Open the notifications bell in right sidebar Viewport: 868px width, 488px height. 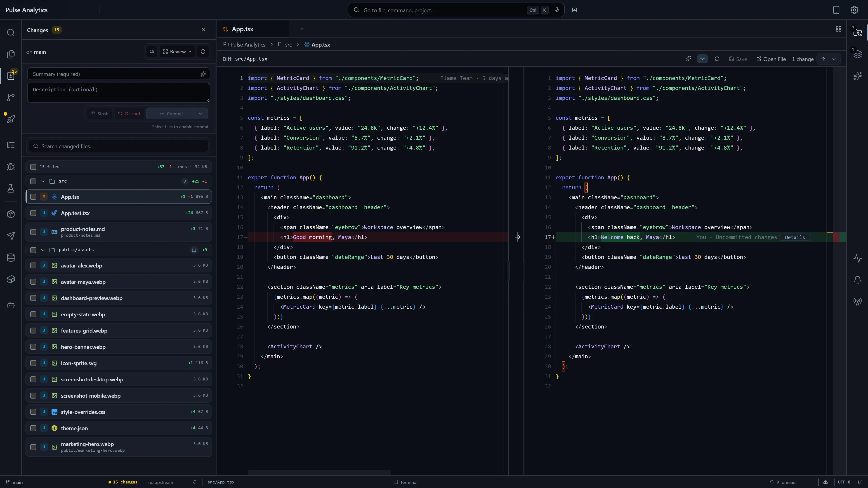click(x=858, y=280)
